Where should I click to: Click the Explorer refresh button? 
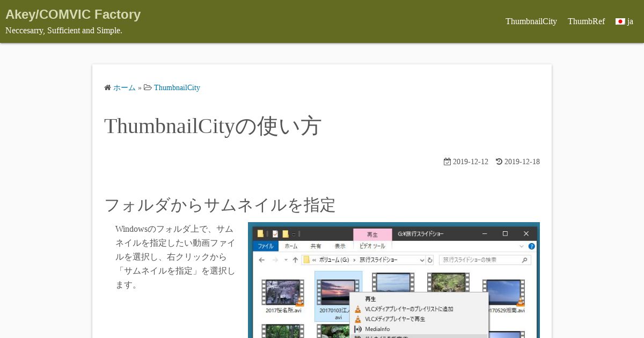[430, 260]
